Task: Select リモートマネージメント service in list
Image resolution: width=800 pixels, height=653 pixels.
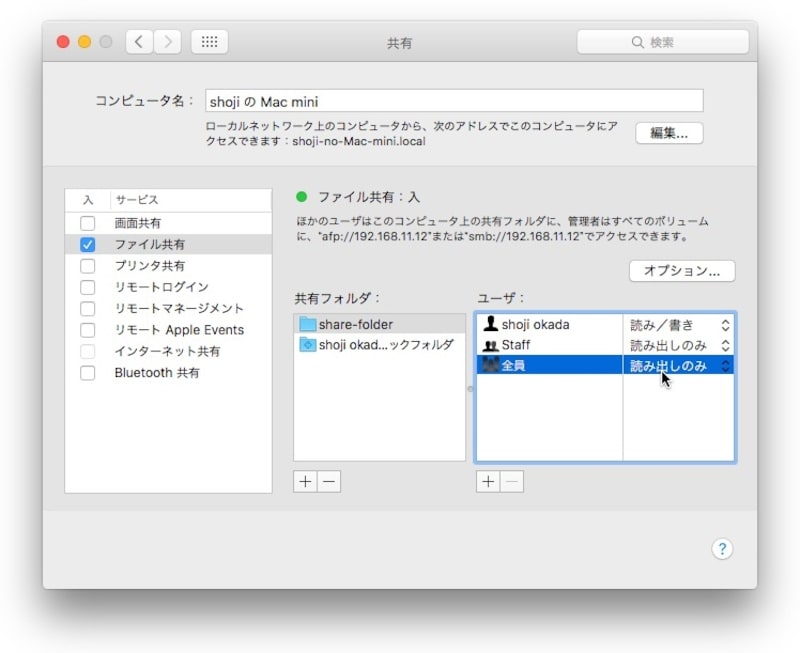Action: click(x=178, y=309)
